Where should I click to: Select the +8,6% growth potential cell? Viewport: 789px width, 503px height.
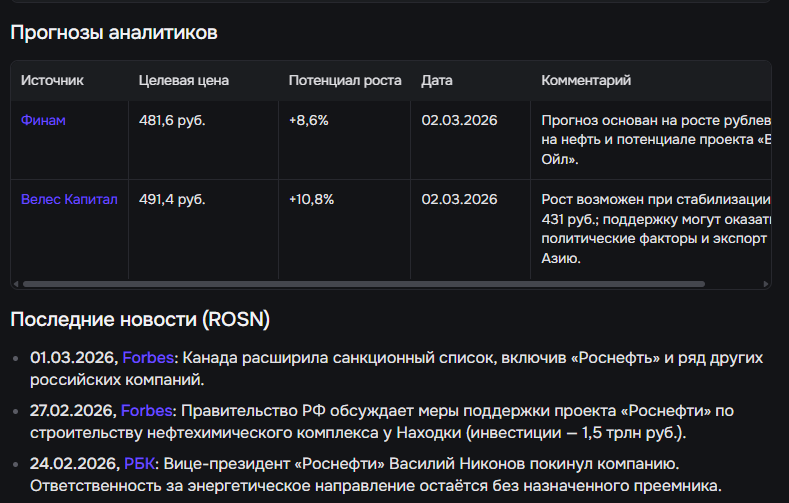tap(308, 120)
